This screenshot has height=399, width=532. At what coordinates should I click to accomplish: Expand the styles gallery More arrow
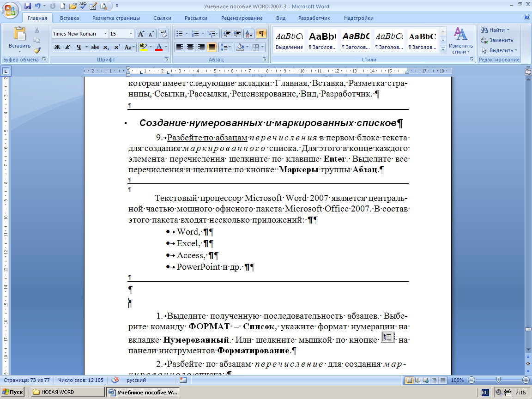(x=443, y=49)
